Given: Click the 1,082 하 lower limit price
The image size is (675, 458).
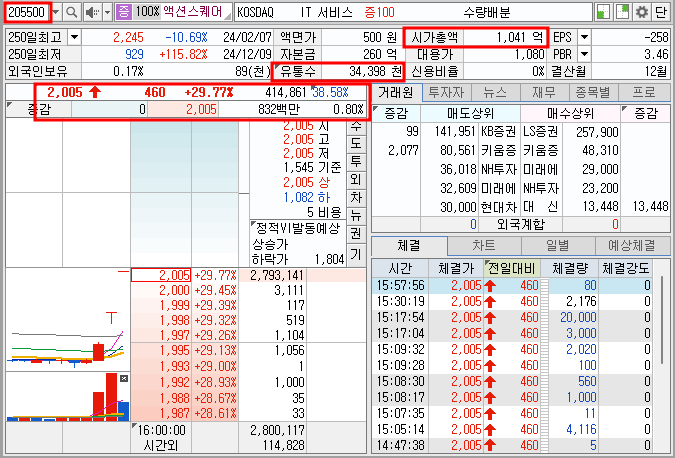Looking at the screenshot, I should tap(307, 198).
